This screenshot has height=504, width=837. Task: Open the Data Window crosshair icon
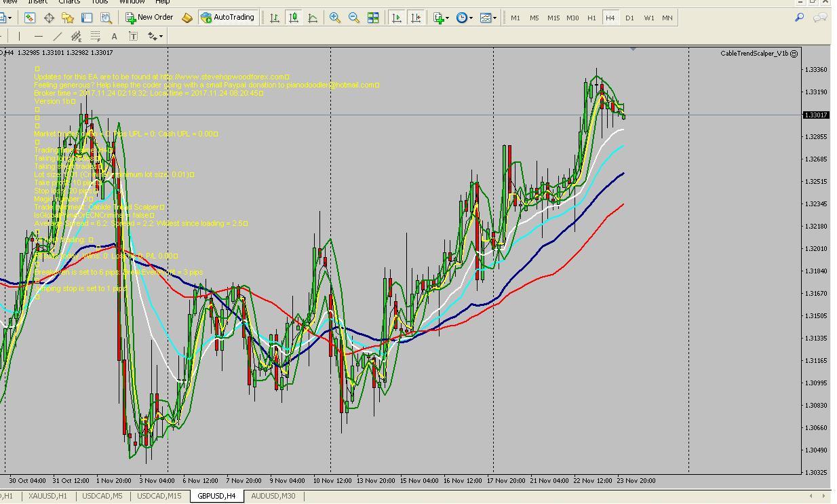pyautogui.click(x=49, y=18)
